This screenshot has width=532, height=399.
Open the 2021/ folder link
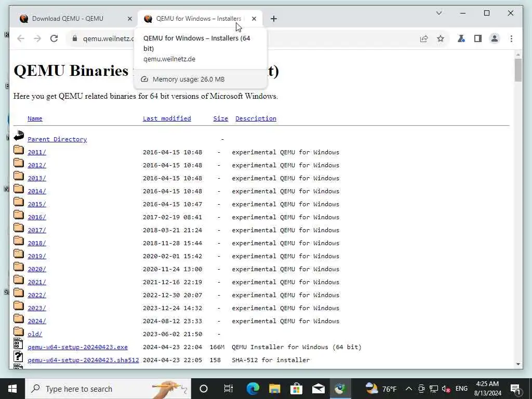point(37,282)
